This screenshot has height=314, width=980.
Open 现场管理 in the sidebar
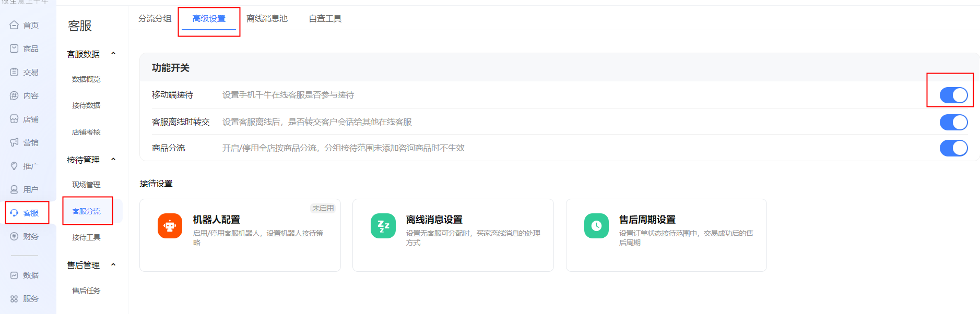tap(86, 185)
